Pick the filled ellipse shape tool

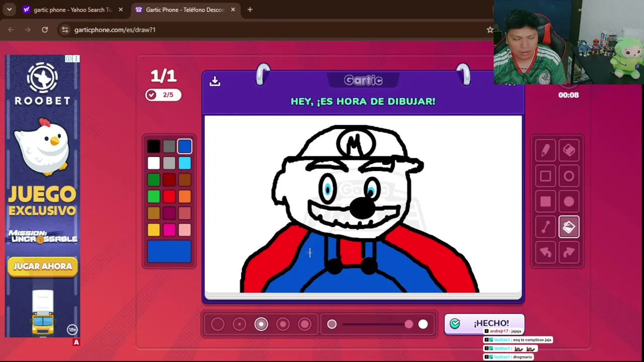tap(569, 202)
